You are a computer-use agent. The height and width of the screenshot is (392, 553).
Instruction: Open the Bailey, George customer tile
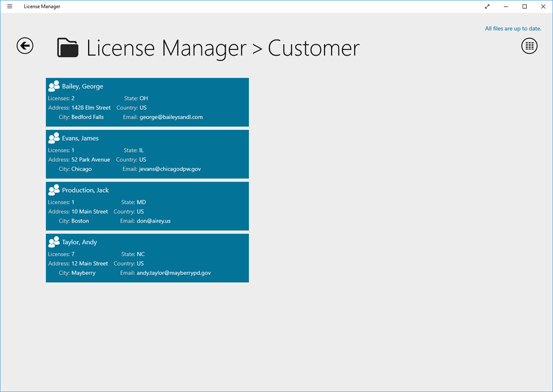coord(147,102)
